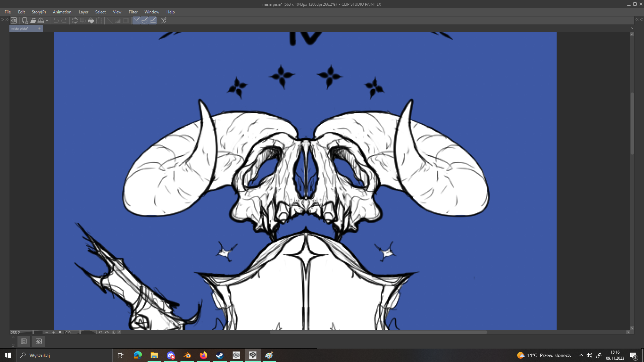Click the Reset Rotation icon
The height and width of the screenshot is (362, 644).
114,333
